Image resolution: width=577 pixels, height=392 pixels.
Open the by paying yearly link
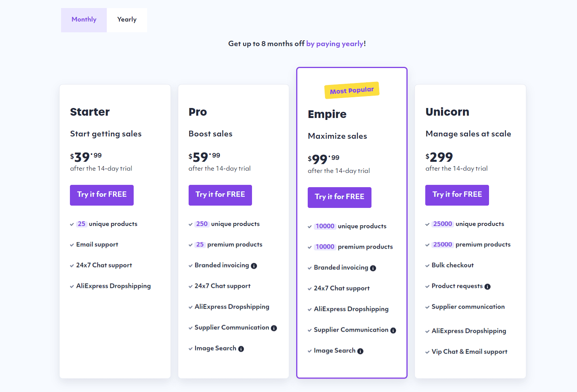click(335, 43)
